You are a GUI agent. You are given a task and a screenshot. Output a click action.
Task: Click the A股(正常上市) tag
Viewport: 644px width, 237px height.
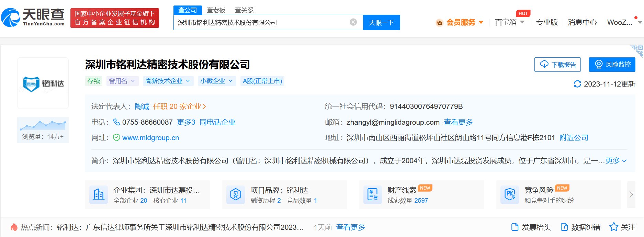[262, 81]
